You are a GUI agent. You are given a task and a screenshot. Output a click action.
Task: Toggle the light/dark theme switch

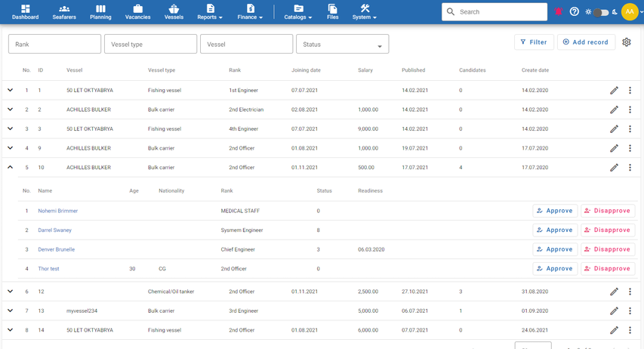click(x=601, y=12)
